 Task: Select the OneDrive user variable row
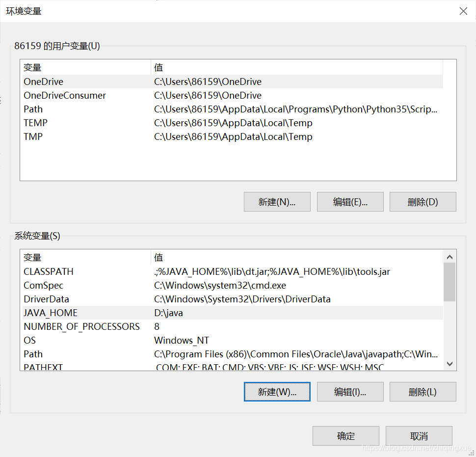(x=233, y=81)
